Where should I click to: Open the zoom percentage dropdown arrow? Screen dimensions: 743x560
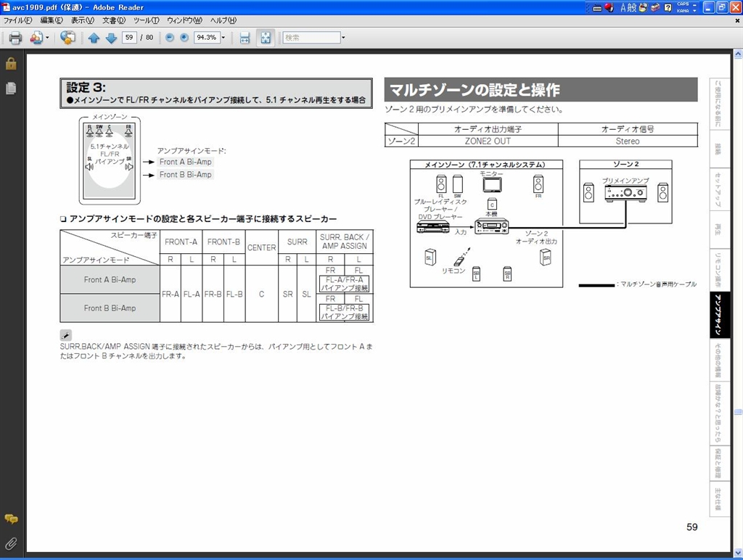[223, 38]
